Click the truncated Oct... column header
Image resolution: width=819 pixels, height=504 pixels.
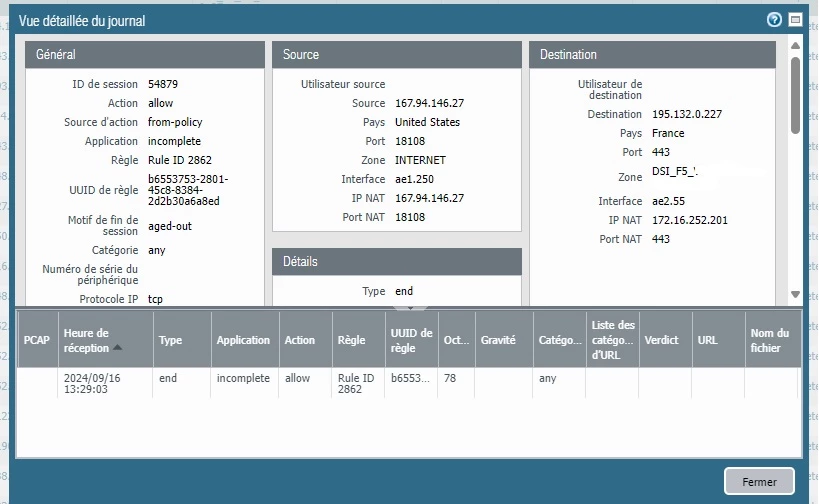pos(457,340)
